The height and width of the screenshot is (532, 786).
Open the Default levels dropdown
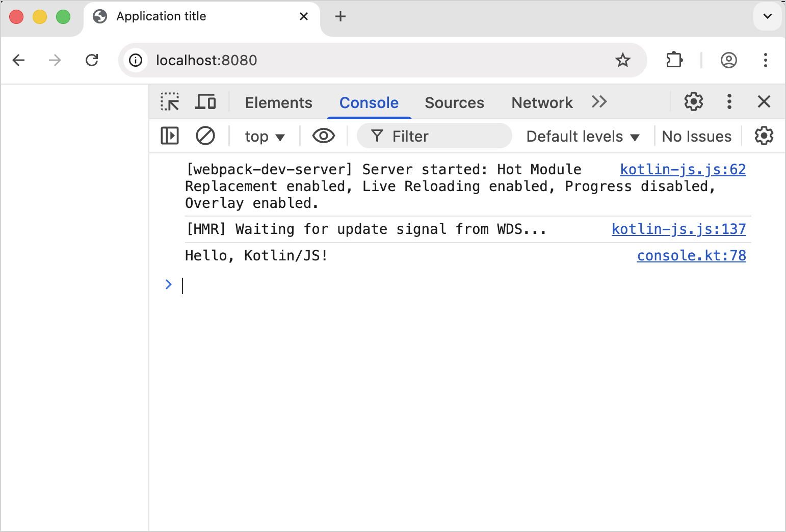(582, 136)
